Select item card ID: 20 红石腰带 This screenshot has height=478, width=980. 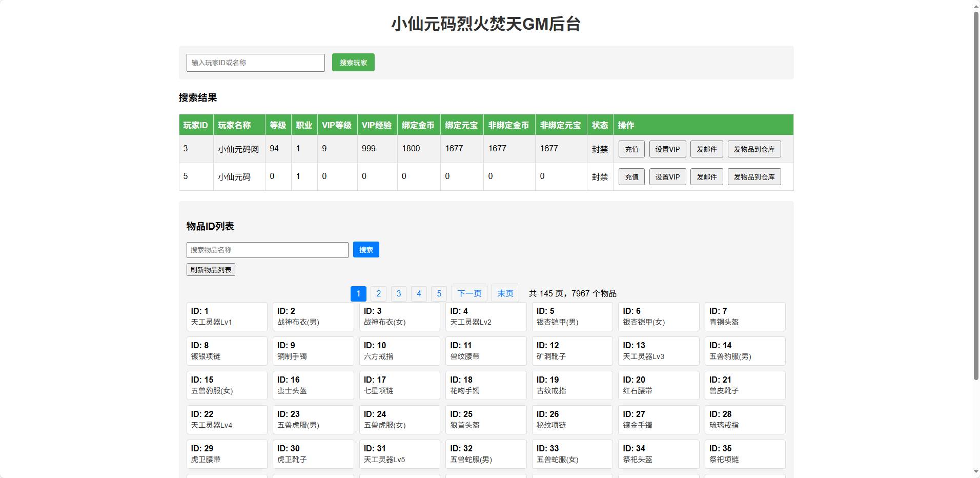click(659, 385)
